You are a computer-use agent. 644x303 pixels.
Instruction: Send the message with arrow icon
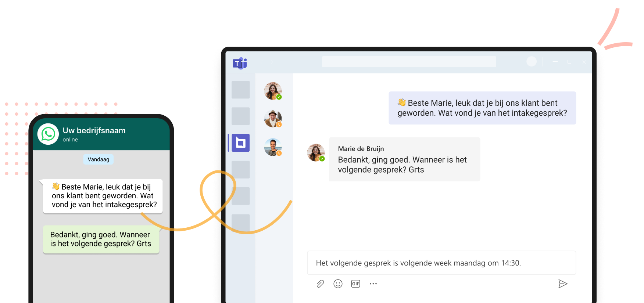(563, 284)
